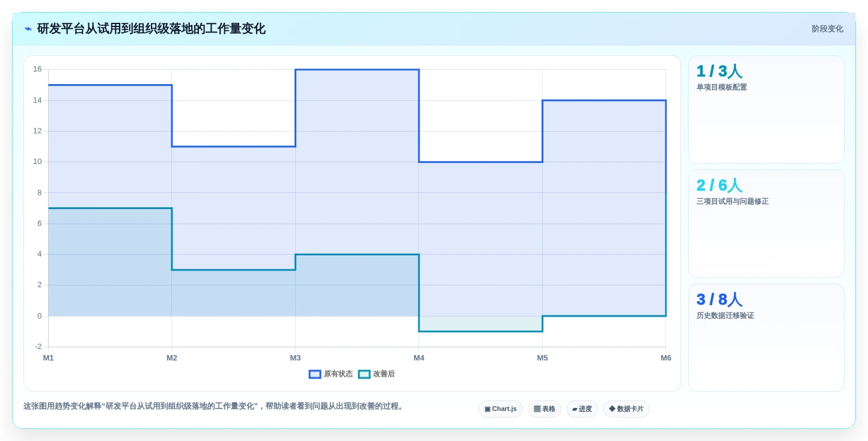The image size is (868, 441).
Task: Click 历史数据迁移验证 card label
Action: point(726,316)
